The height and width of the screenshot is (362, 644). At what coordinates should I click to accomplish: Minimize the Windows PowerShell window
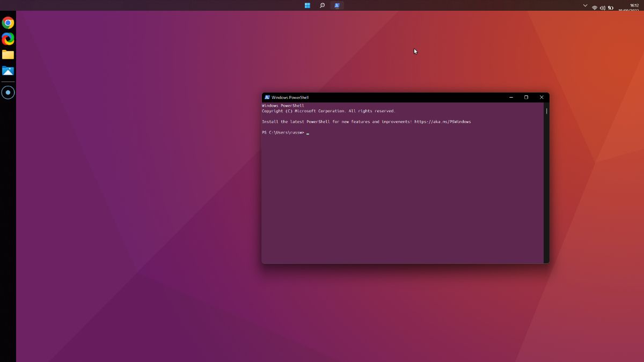[x=511, y=98]
